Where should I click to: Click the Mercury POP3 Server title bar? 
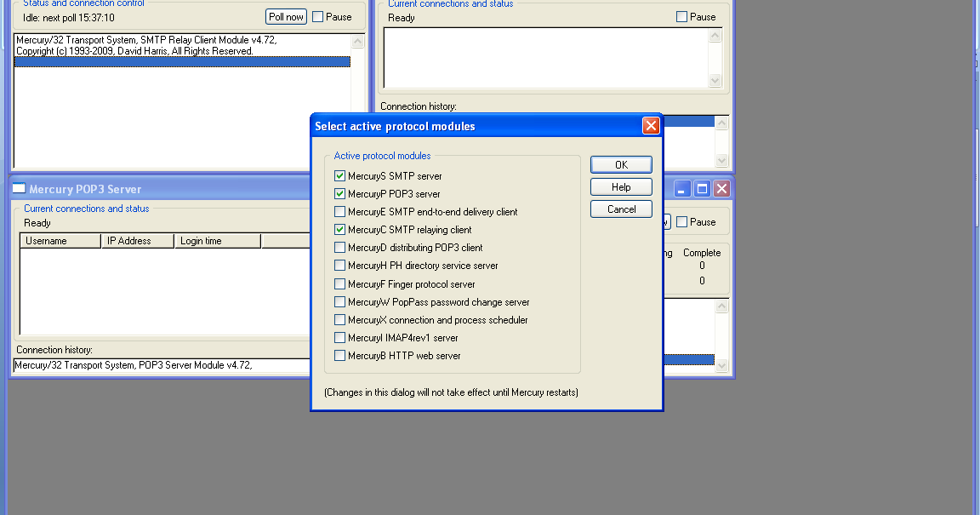tap(160, 189)
